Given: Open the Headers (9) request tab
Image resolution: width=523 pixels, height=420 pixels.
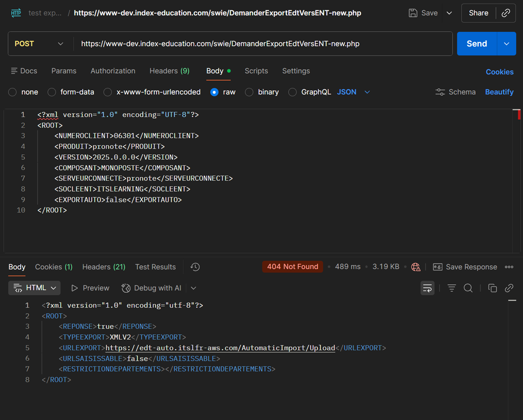Looking at the screenshot, I should pos(169,71).
